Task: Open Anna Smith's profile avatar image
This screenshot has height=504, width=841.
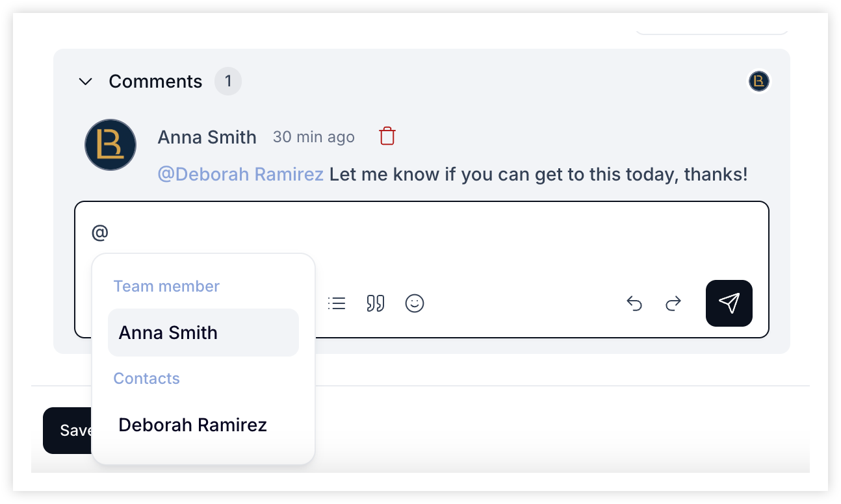Action: (x=110, y=145)
